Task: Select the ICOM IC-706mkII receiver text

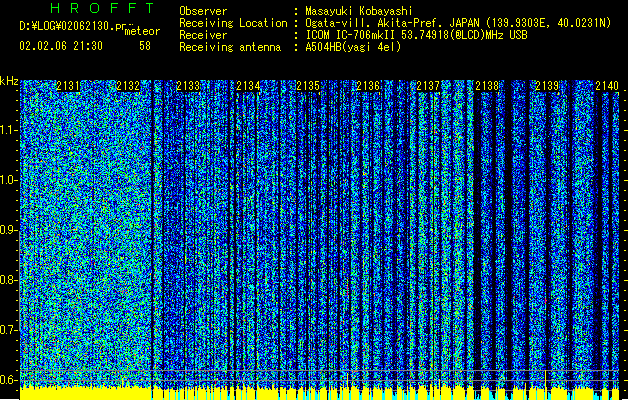Action: tap(416, 35)
